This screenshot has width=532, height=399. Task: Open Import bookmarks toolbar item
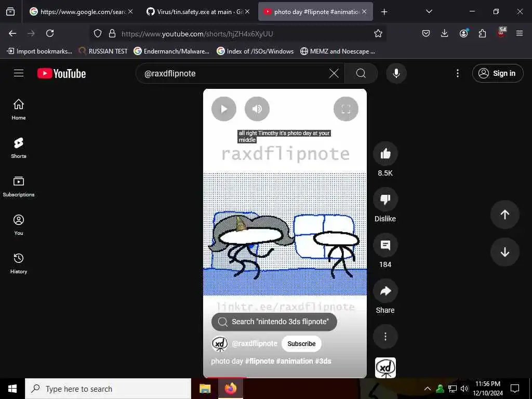[x=39, y=51]
